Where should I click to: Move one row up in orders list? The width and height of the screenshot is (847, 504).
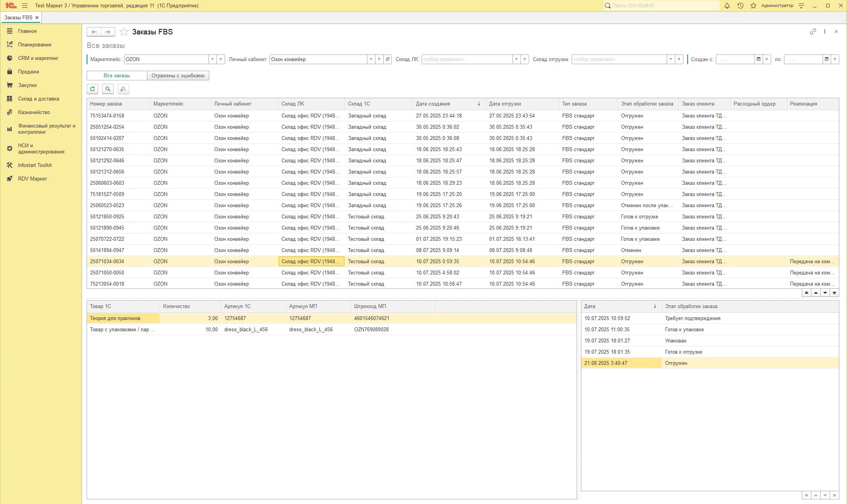pyautogui.click(x=816, y=293)
